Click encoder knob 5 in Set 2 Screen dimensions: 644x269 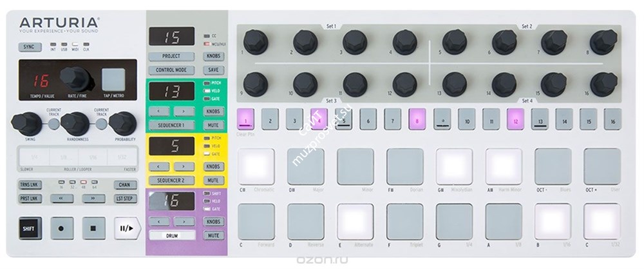(x=454, y=42)
